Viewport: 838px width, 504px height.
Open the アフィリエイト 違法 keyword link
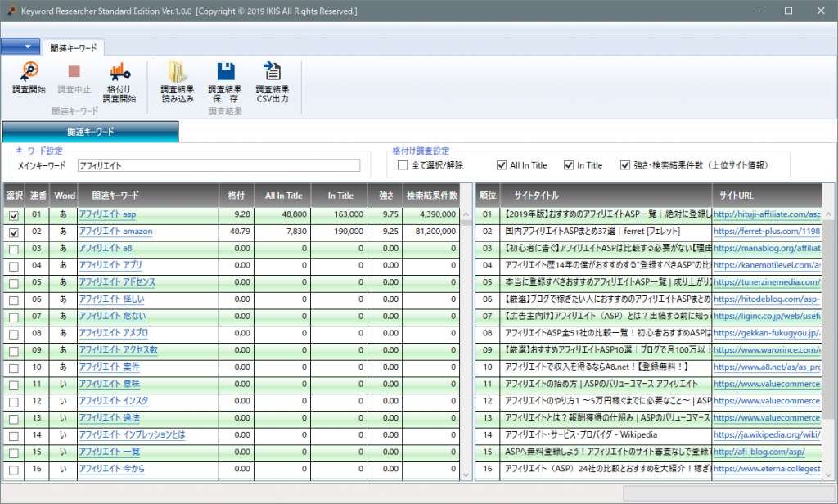[x=110, y=418]
